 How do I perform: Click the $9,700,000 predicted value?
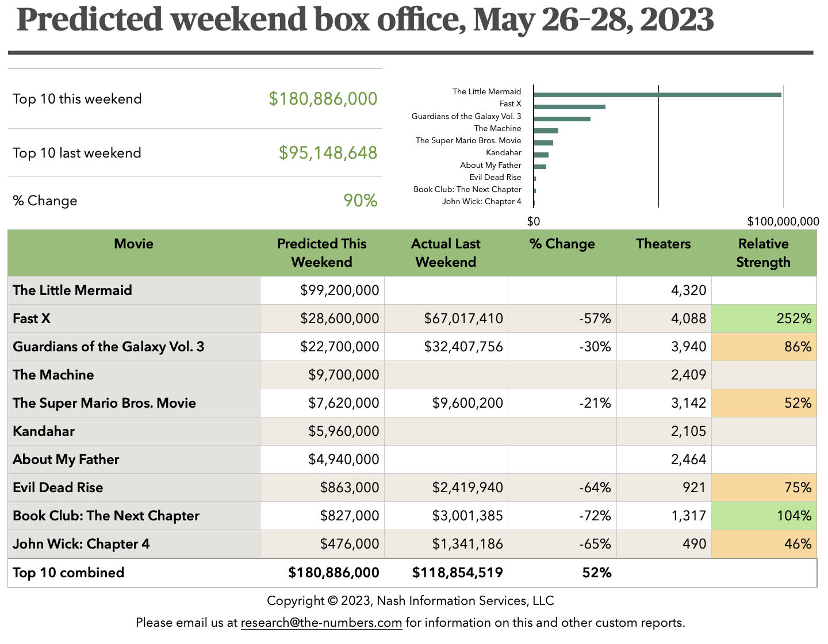[x=343, y=375]
